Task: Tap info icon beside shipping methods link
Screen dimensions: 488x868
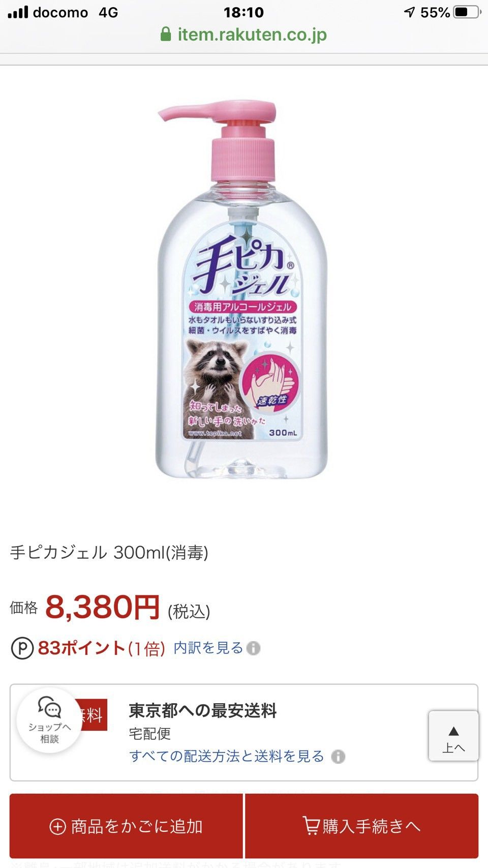Action: click(338, 757)
